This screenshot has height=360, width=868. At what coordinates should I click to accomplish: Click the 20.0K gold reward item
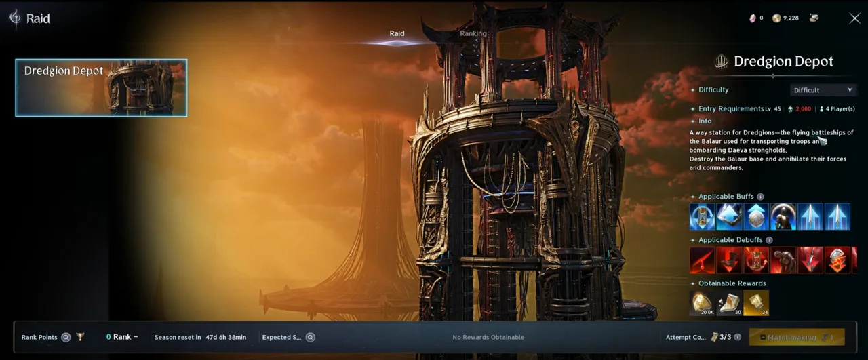coord(702,303)
